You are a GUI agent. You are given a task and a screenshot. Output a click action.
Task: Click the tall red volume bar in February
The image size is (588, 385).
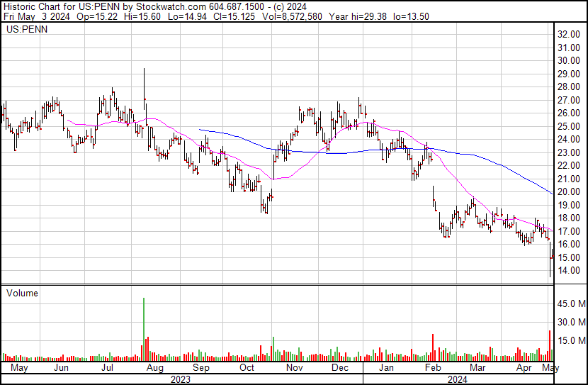tap(433, 347)
